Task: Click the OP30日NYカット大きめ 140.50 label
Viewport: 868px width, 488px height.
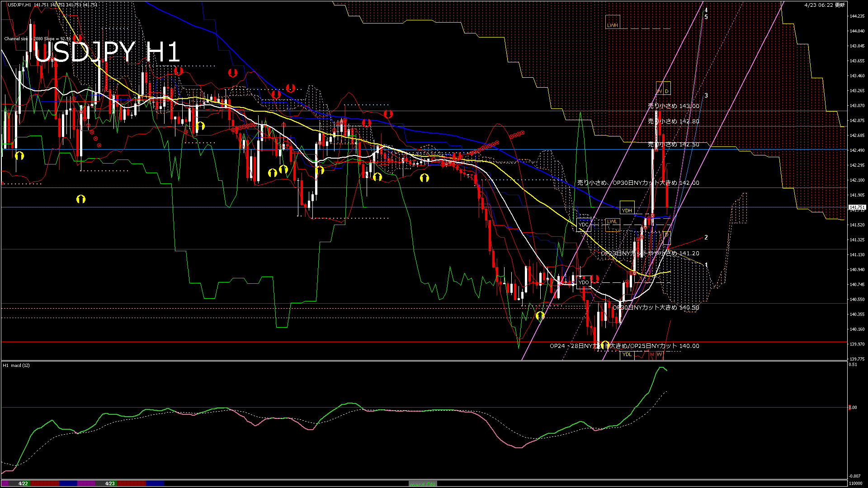Action: pyautogui.click(x=656, y=308)
